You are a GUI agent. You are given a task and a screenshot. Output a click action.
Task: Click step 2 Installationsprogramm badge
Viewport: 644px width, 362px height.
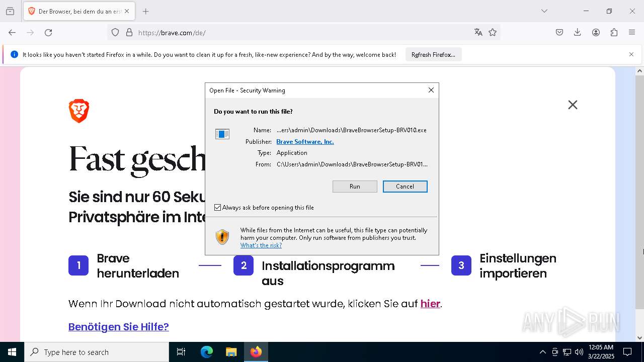244,265
